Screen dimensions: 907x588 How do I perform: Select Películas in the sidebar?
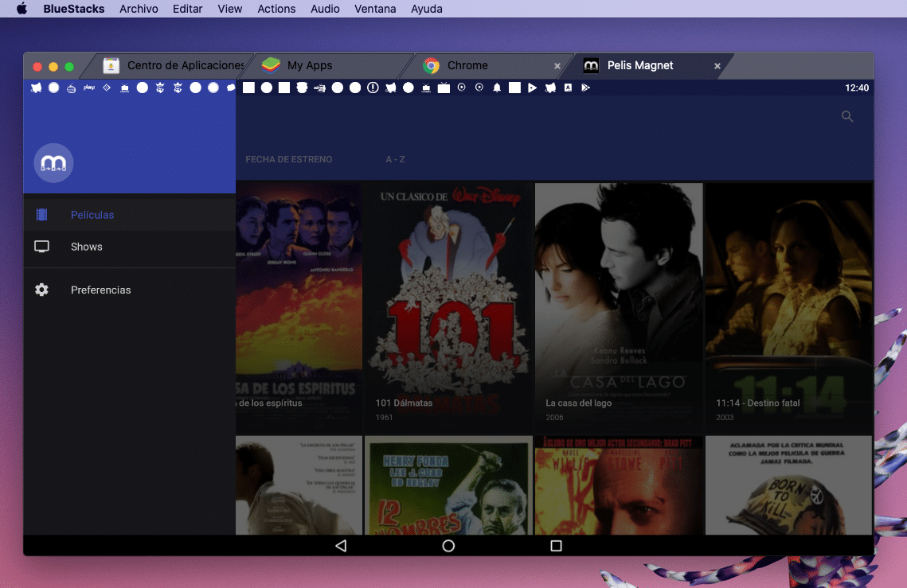point(92,214)
